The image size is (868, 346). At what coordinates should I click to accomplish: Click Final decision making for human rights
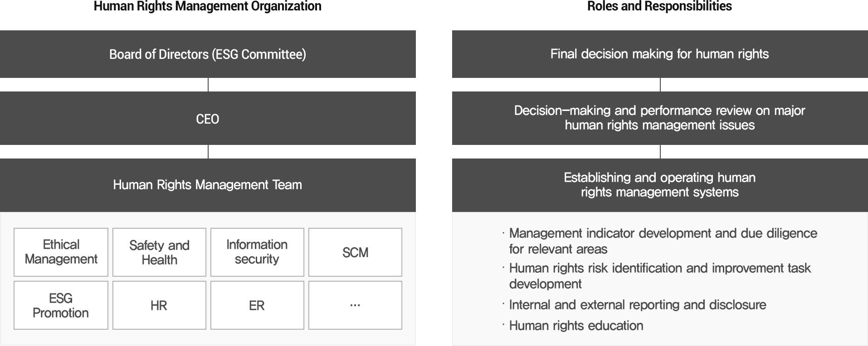[659, 54]
